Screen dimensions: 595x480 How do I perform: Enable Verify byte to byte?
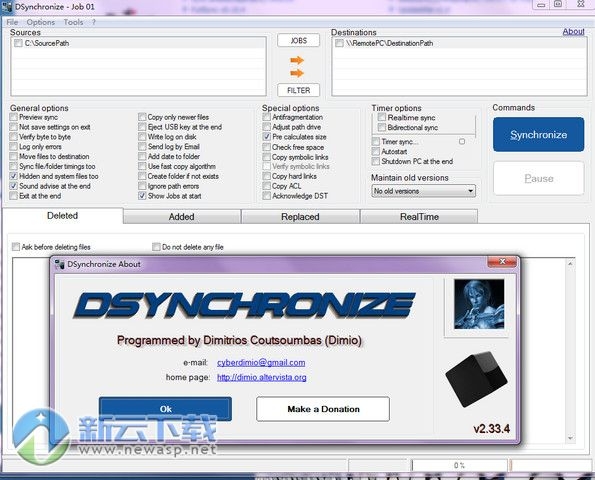14,137
